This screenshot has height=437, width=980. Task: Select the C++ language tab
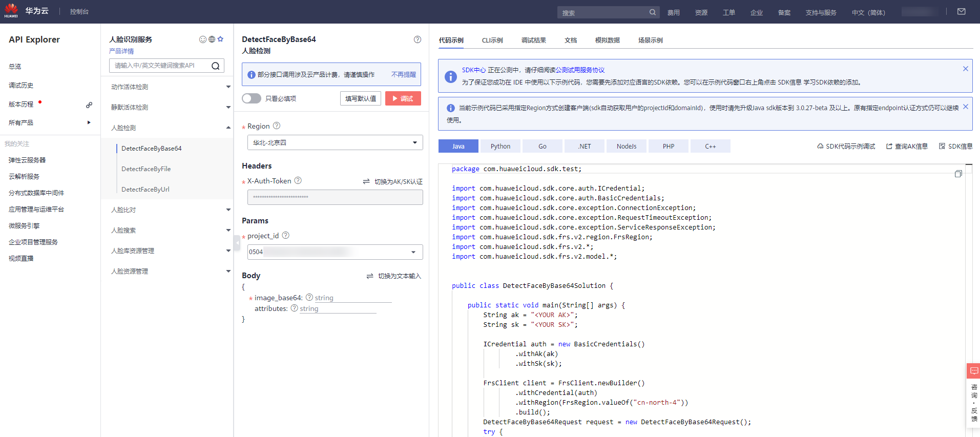[711, 146]
